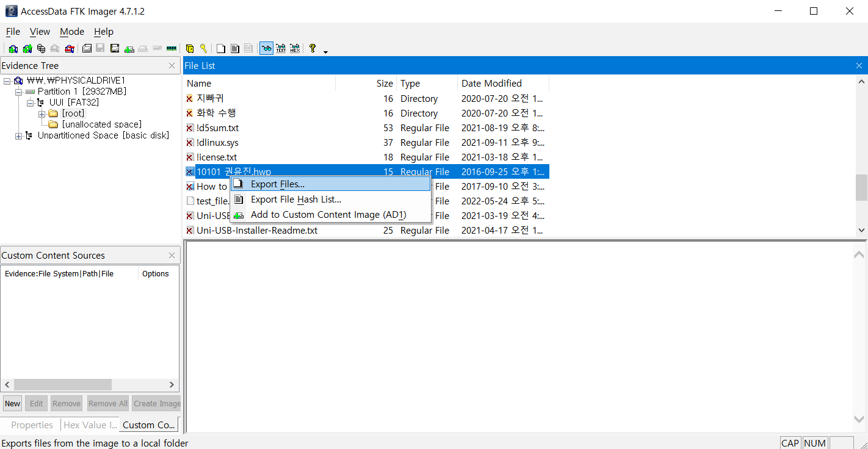Switch preview to TEXT view mode

tap(280, 49)
